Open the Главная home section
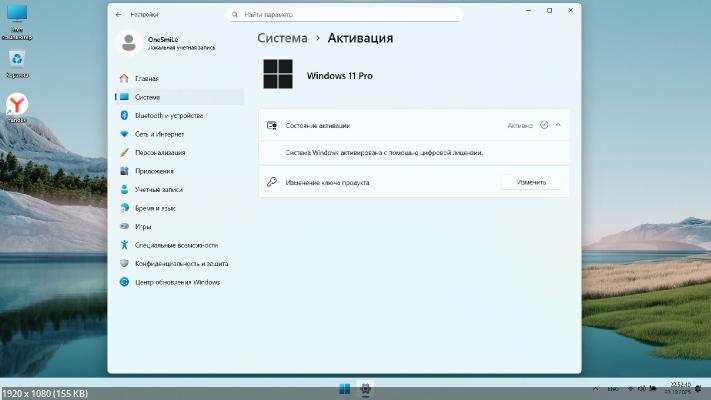The width and height of the screenshot is (711, 400). point(146,78)
